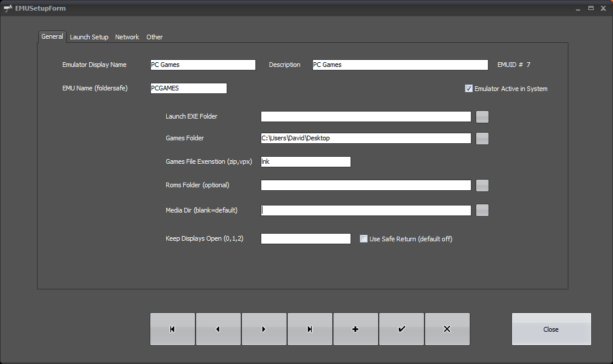Enable the Use Safe Return checkbox
Screen dimensions: 613x364
pos(363,239)
